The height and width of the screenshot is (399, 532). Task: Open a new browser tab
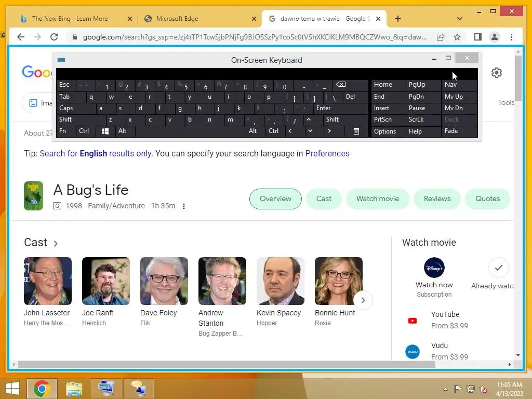pos(398,19)
